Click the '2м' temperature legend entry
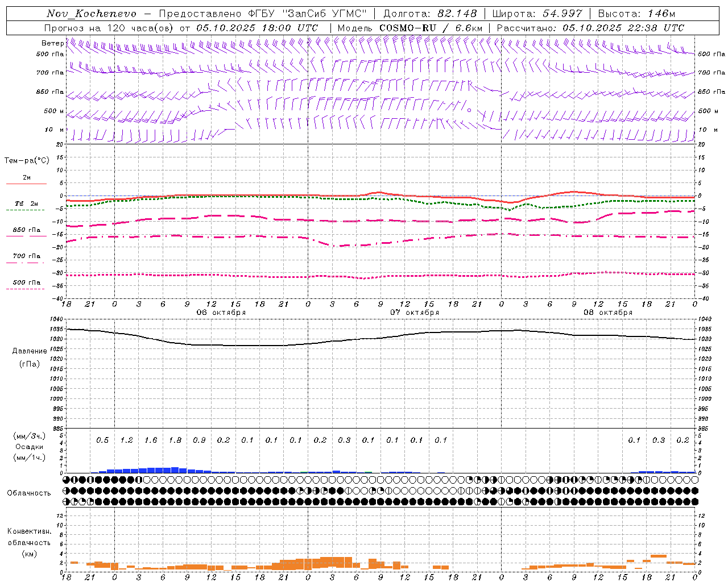 [x=27, y=177]
